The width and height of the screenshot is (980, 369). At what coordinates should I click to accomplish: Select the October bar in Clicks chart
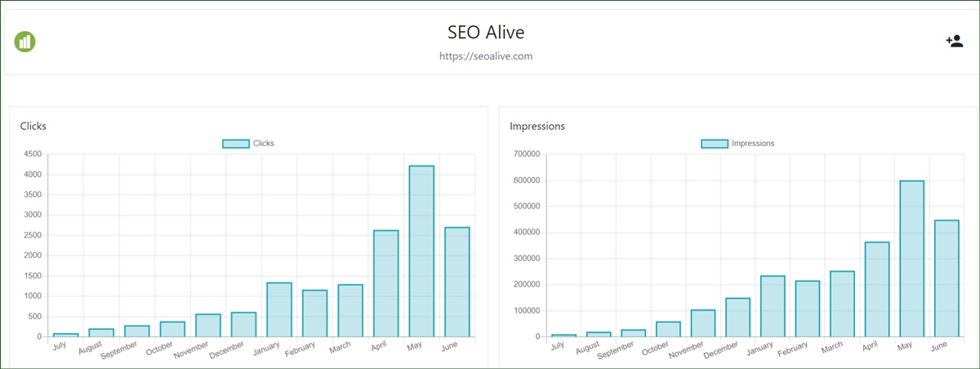(x=172, y=329)
